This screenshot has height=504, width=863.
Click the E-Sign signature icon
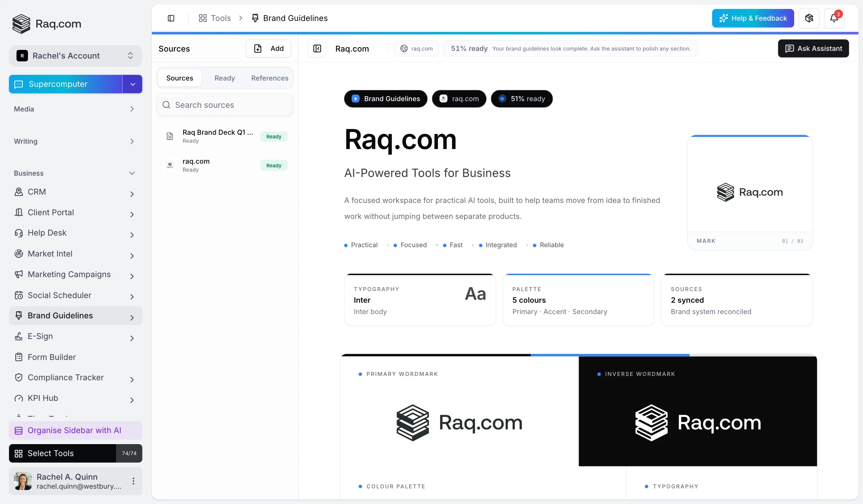19,336
